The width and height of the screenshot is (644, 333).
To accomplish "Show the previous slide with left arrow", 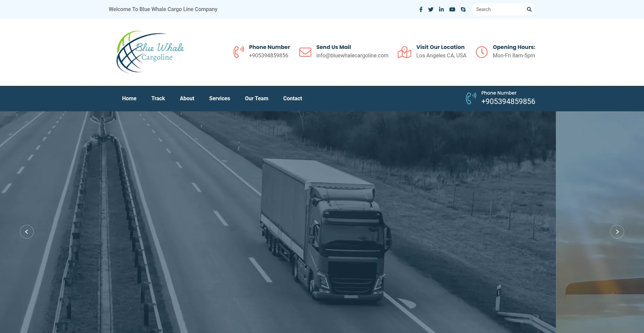I will click(27, 232).
